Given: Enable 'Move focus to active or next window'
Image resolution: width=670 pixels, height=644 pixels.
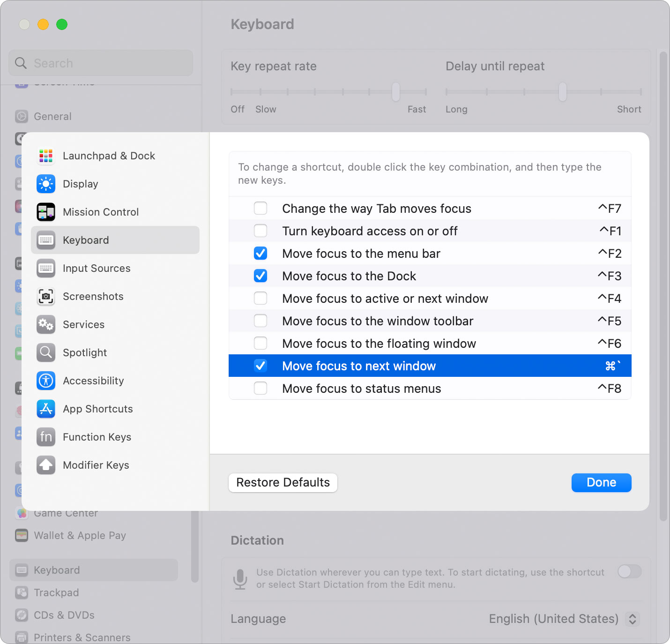Looking at the screenshot, I should [x=261, y=298].
